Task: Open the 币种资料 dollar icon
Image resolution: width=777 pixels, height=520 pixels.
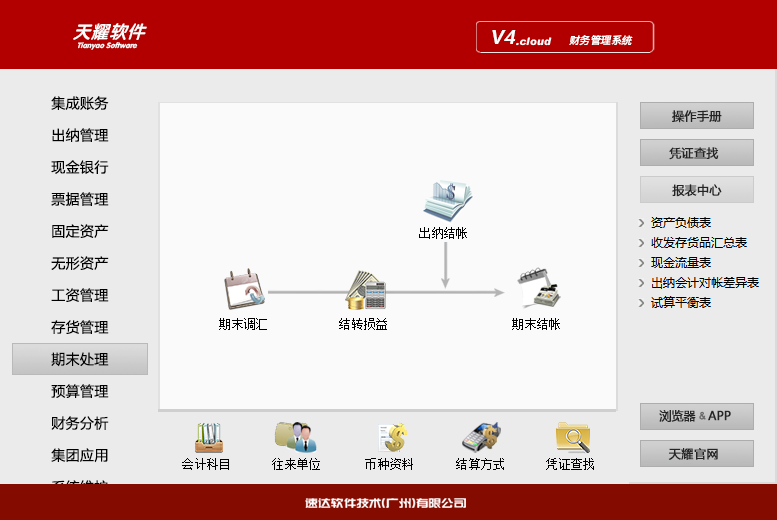Action: pyautogui.click(x=391, y=437)
